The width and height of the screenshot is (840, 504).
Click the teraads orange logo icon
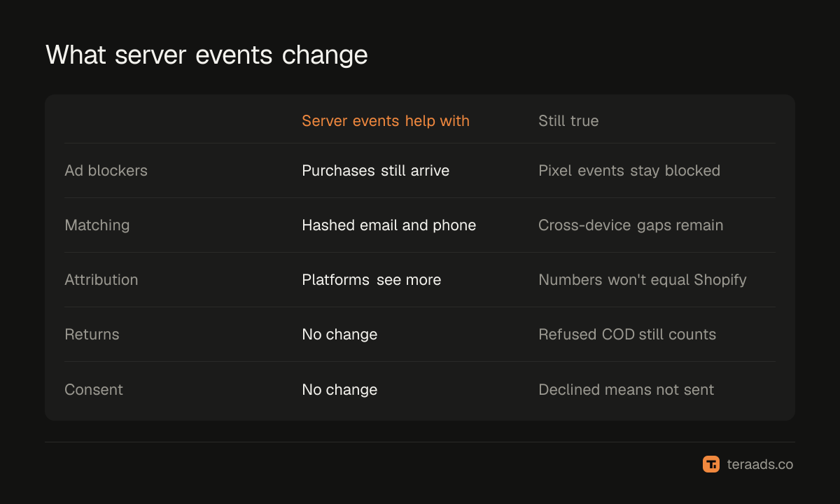[711, 464]
